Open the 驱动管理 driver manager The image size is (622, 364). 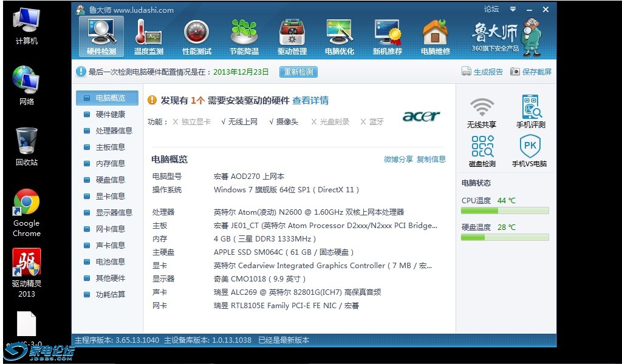(x=292, y=36)
